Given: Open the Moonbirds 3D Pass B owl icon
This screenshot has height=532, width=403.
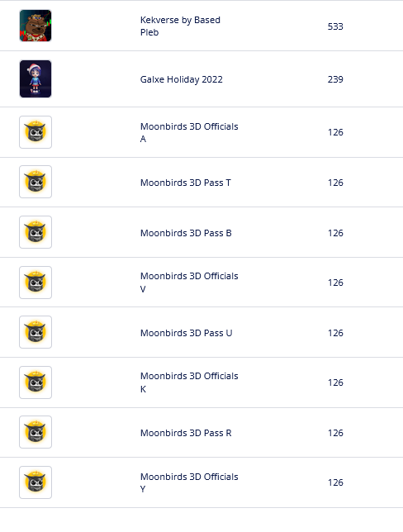Looking at the screenshot, I should pos(36,232).
